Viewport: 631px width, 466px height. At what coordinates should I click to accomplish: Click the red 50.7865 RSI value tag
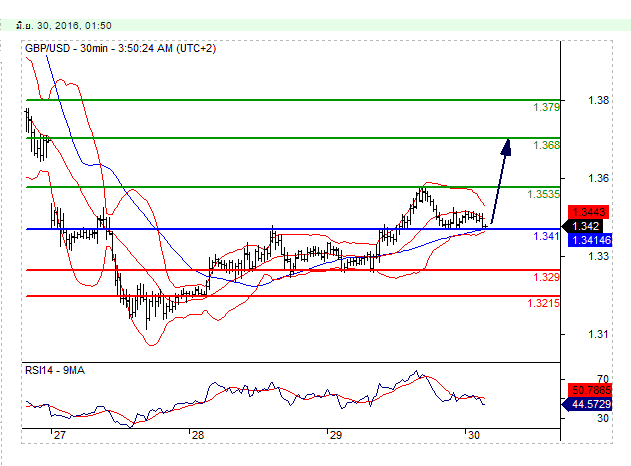point(590,390)
